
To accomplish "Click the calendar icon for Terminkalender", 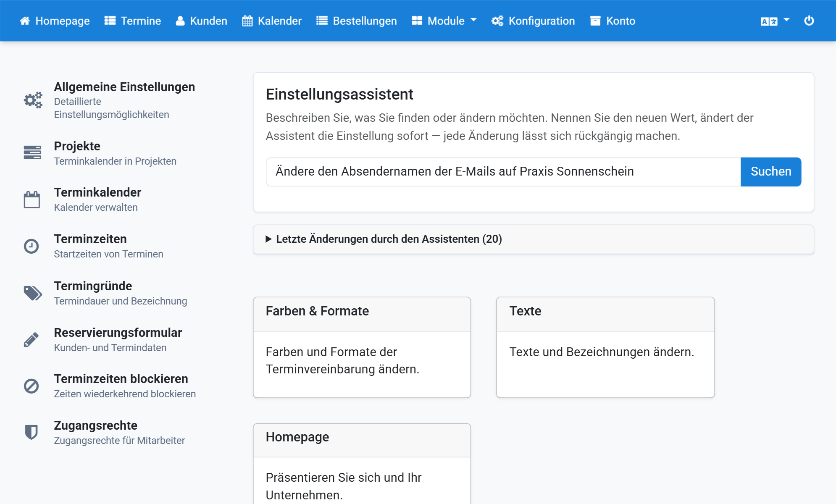I will (32, 199).
